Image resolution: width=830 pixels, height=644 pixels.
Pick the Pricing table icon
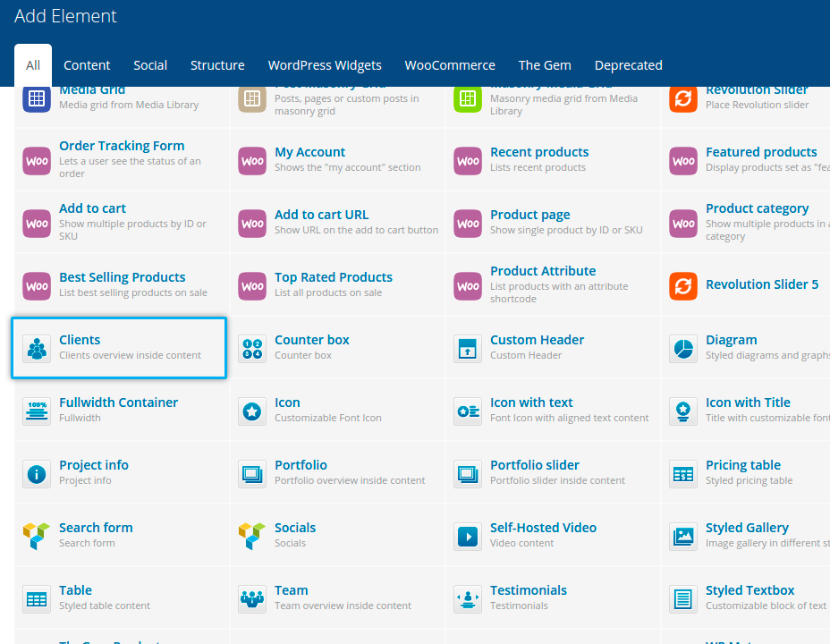683,474
